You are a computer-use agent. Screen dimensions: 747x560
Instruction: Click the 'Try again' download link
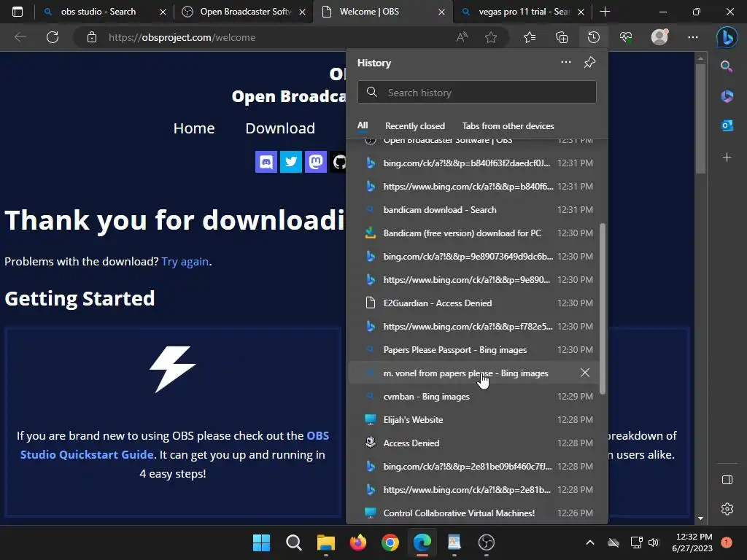pos(185,262)
